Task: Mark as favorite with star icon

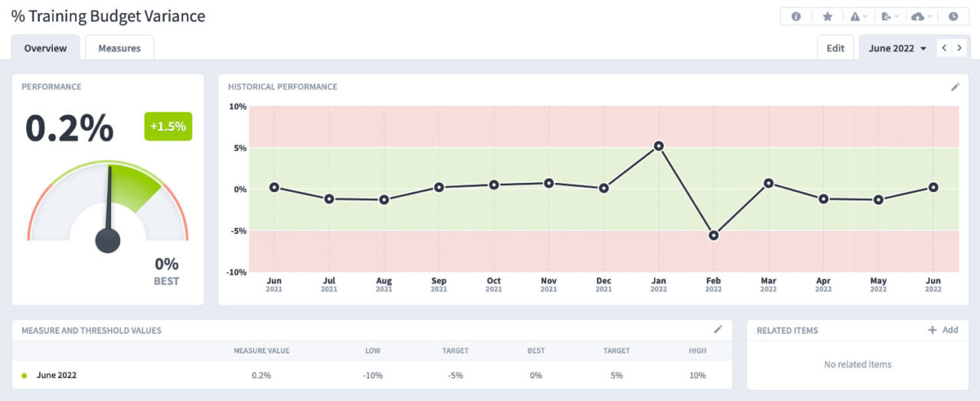Action: pyautogui.click(x=828, y=16)
